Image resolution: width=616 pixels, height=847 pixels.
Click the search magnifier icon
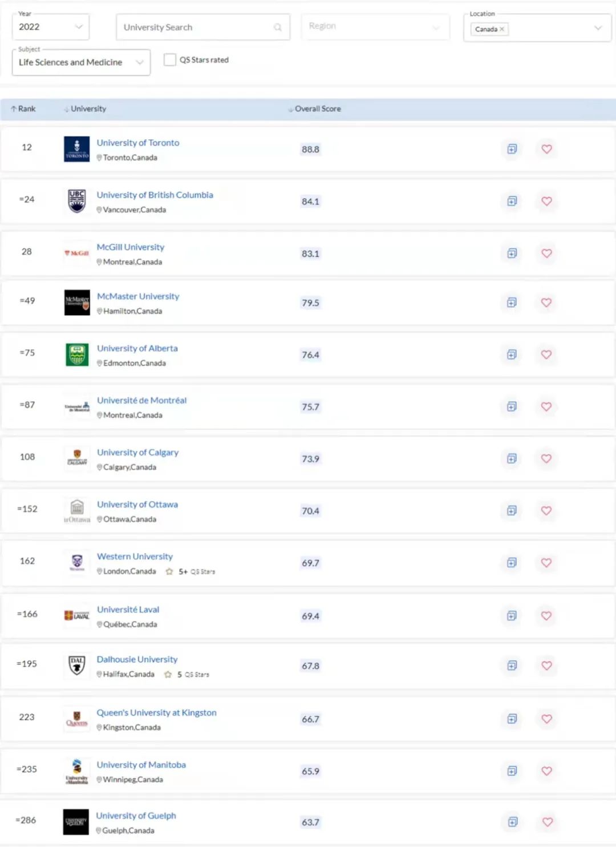(278, 27)
